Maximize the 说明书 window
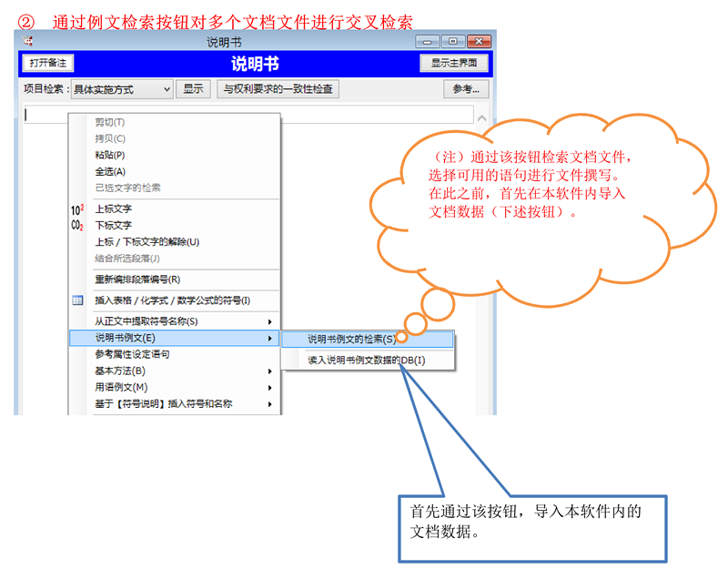This screenshot has height=569, width=728. (453, 41)
